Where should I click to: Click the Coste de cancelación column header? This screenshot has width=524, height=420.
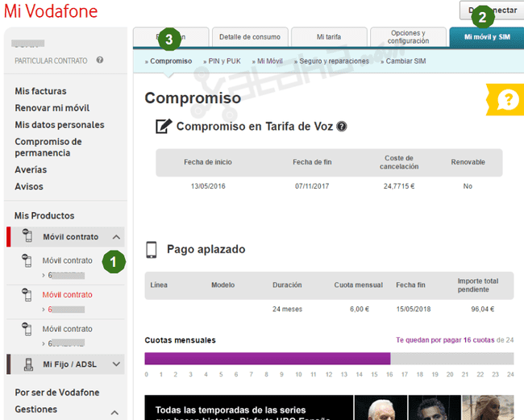click(399, 162)
